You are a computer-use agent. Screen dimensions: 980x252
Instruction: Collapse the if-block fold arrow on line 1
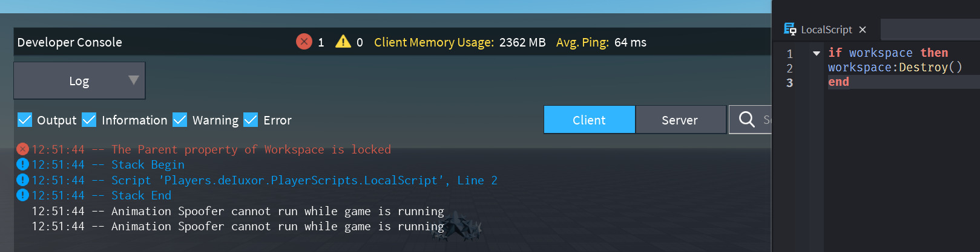(x=817, y=53)
